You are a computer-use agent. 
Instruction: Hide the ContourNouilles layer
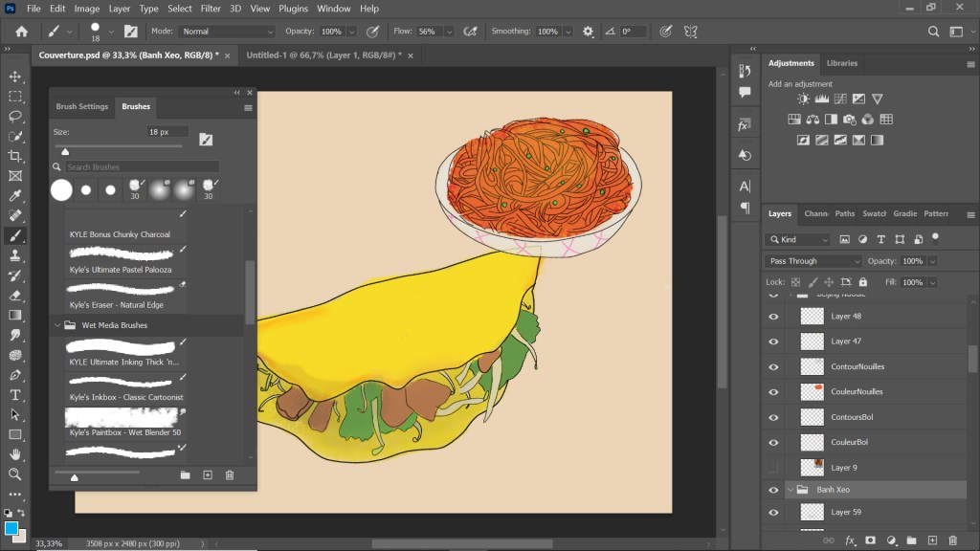(x=774, y=366)
